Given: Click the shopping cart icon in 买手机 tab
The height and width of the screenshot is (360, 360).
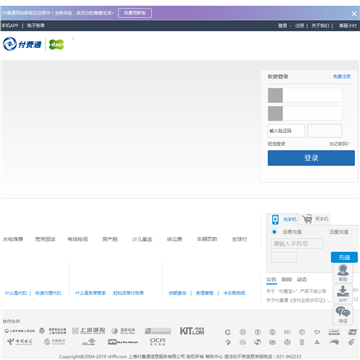Looking at the screenshot, I should point(307,219).
